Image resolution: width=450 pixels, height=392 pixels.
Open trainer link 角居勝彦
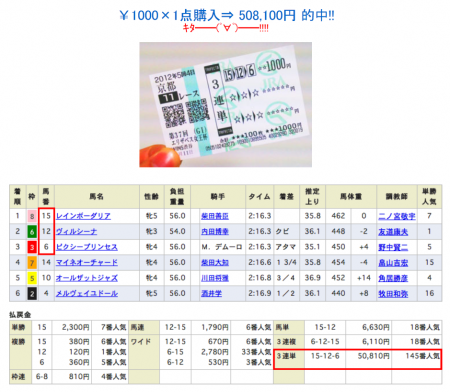click(393, 278)
